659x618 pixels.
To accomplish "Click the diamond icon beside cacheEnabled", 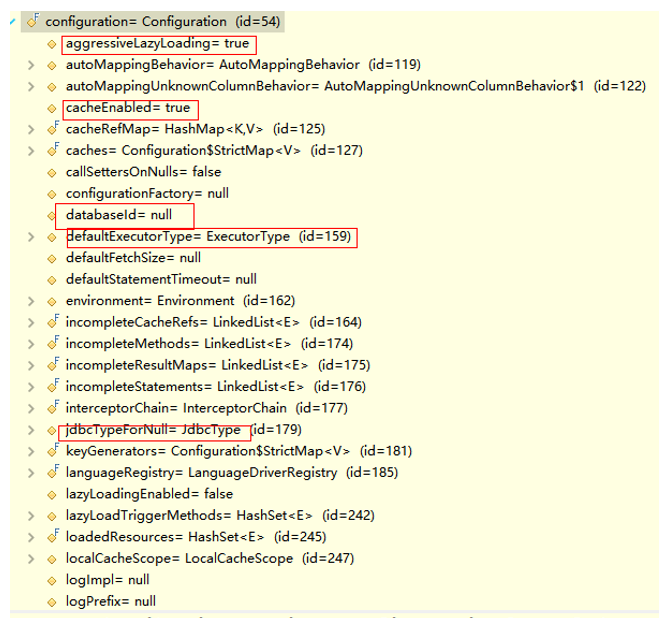I will pos(52,108).
